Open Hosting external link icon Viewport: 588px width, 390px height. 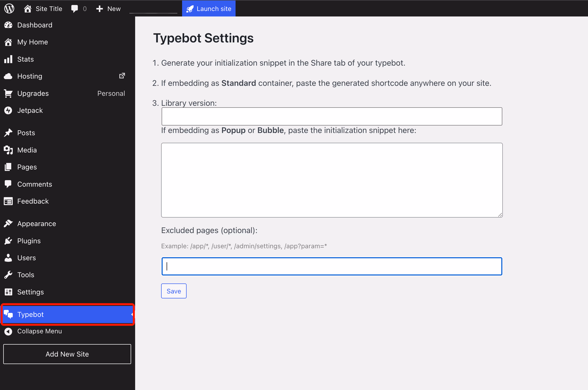[122, 76]
